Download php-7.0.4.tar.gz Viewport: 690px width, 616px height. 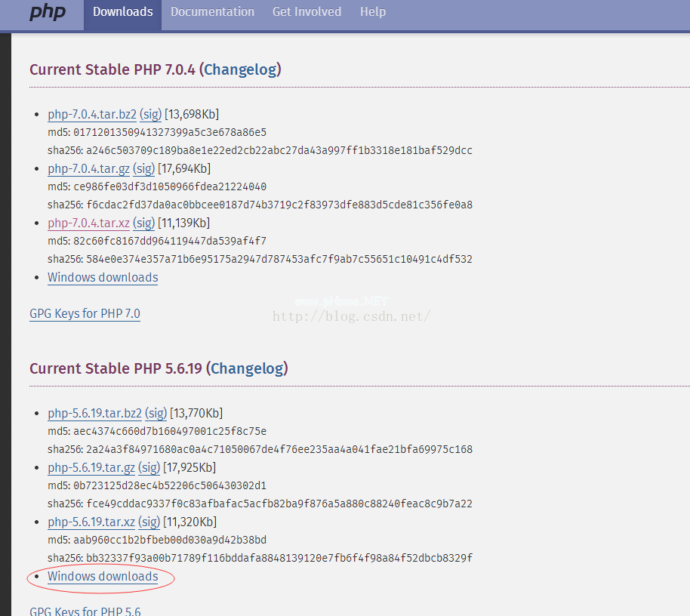pos(89,169)
